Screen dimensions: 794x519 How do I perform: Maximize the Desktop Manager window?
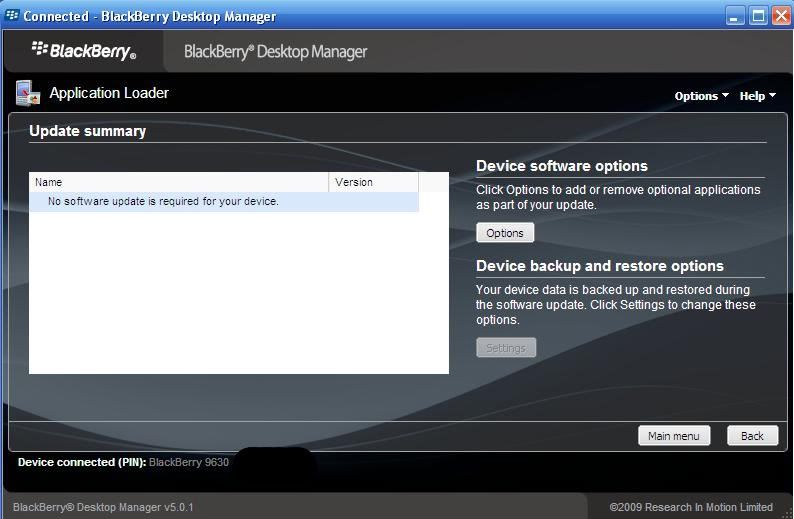click(758, 16)
